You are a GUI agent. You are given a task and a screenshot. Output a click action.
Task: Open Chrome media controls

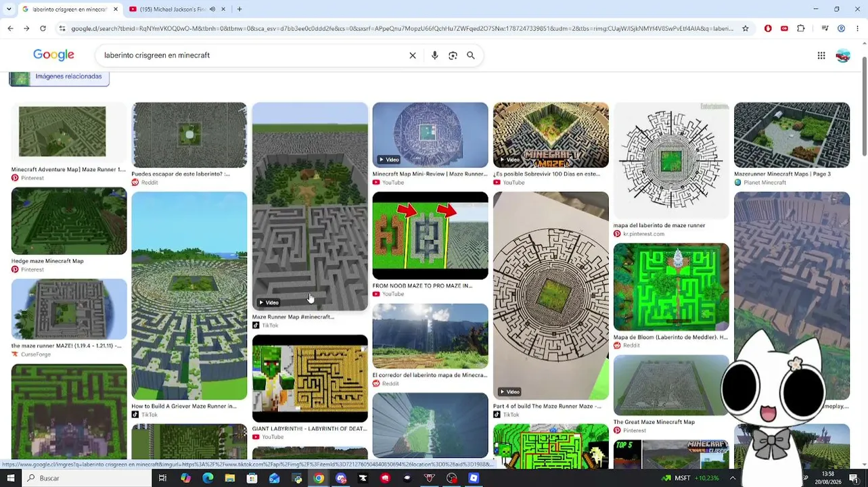pos(825,28)
